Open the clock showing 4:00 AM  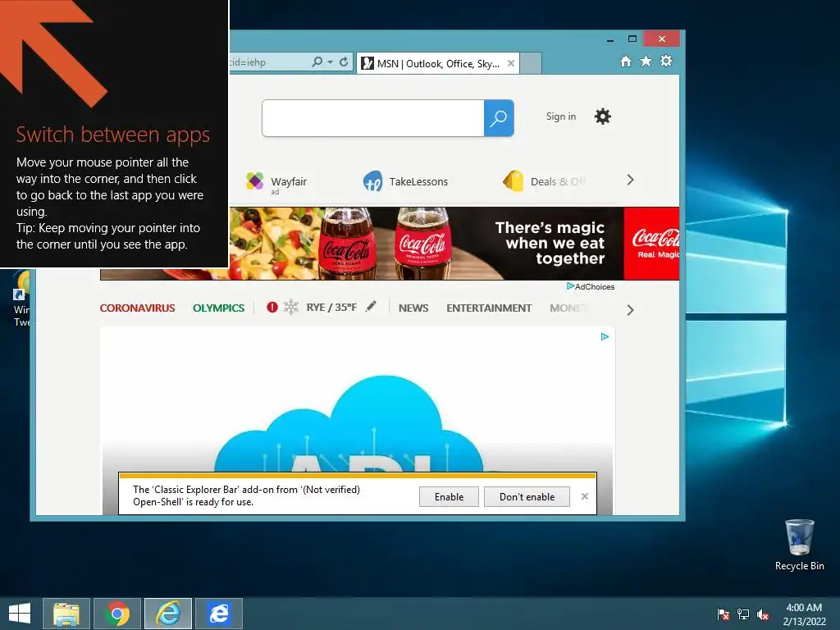(804, 614)
